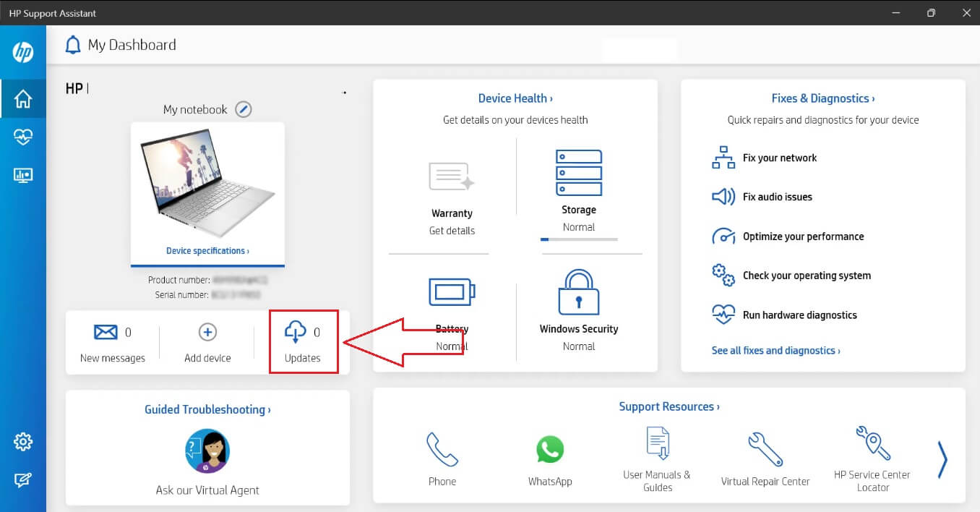Click the Battery icon
980x512 pixels.
click(452, 294)
